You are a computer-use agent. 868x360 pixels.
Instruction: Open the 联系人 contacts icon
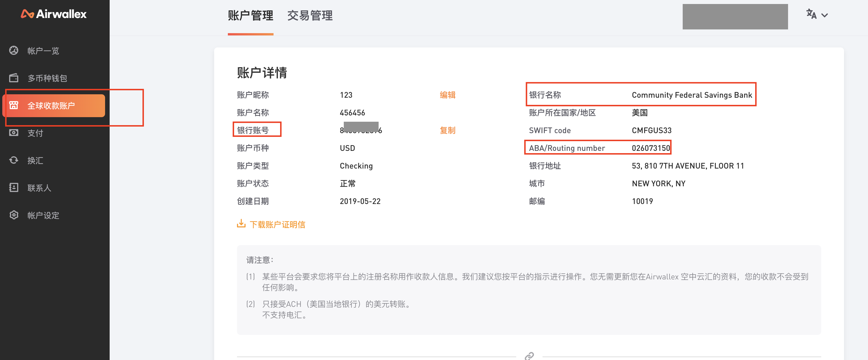click(13, 188)
